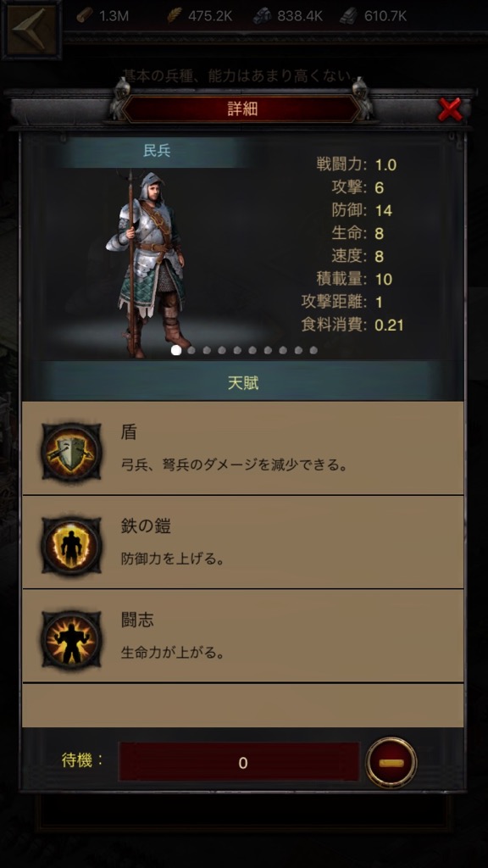The height and width of the screenshot is (868, 488).
Task: Click the round minus dismiss button
Action: [x=391, y=763]
